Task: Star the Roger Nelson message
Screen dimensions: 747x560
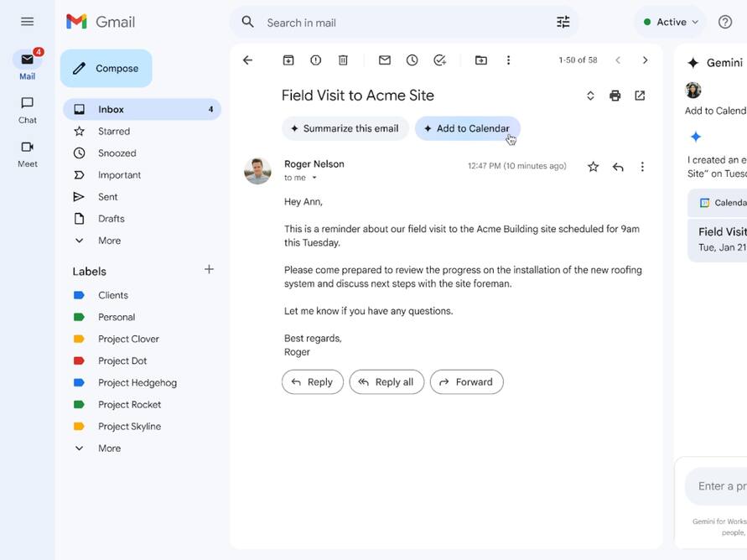Action: (x=593, y=167)
